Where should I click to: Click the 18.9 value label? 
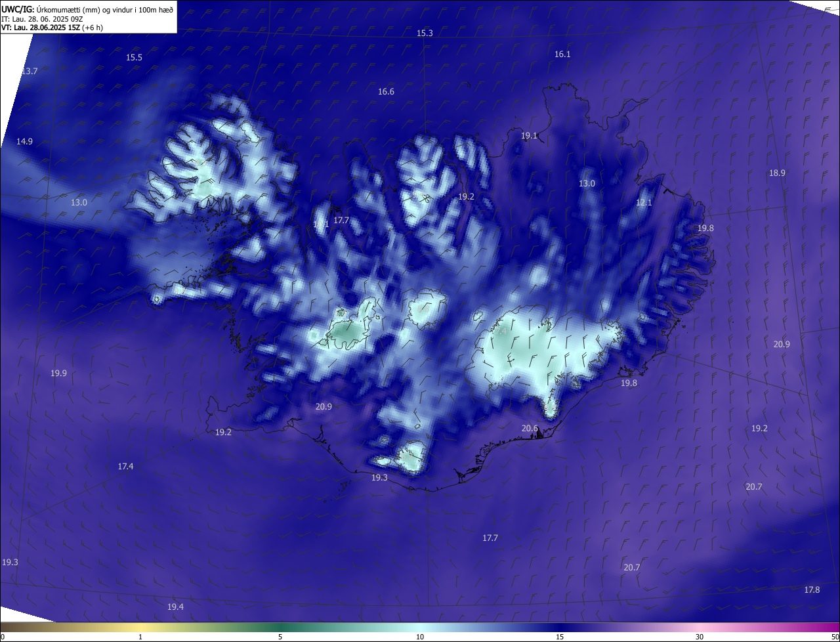777,173
